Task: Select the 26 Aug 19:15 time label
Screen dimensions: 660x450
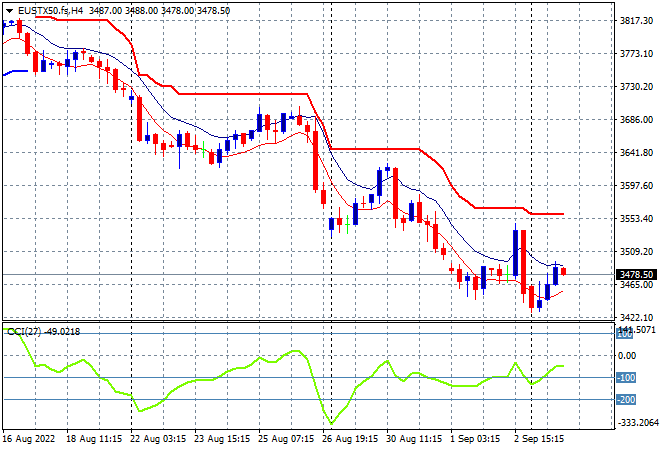Action: (x=350, y=439)
